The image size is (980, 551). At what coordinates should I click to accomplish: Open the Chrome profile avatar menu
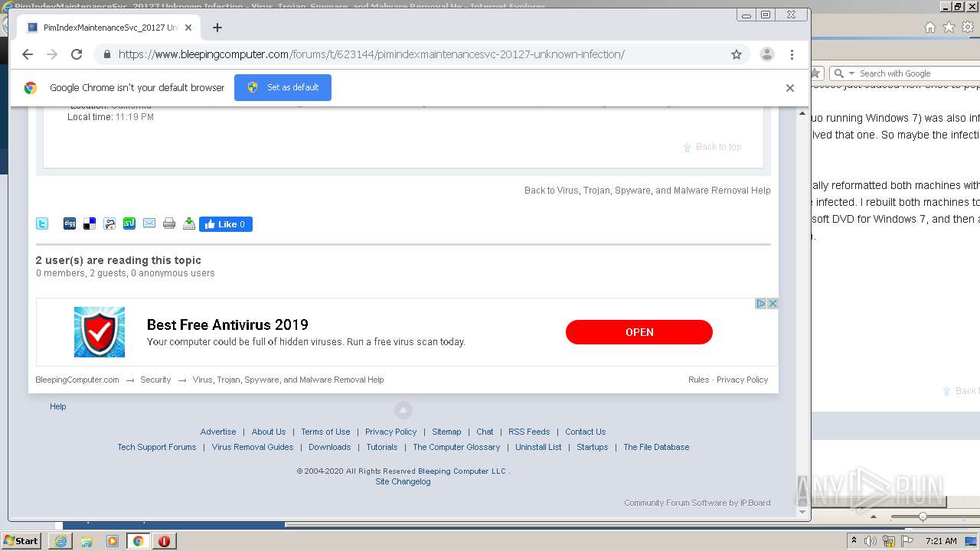click(766, 54)
